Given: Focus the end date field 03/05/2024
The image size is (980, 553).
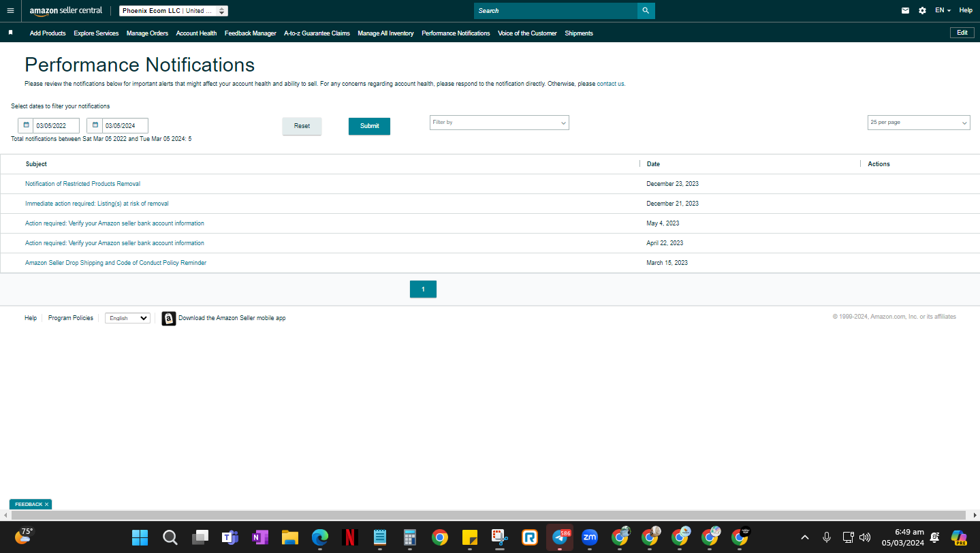Looking at the screenshot, I should click(125, 125).
